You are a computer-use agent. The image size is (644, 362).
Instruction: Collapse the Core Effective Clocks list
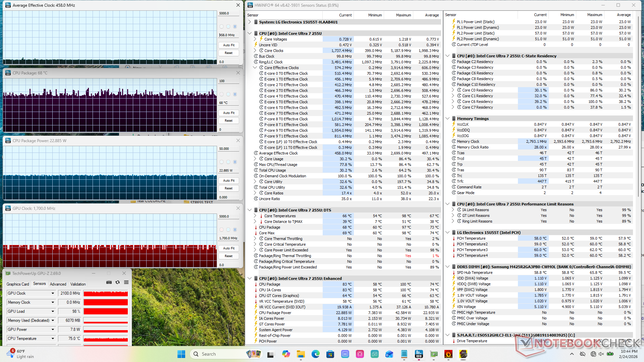tap(255, 68)
